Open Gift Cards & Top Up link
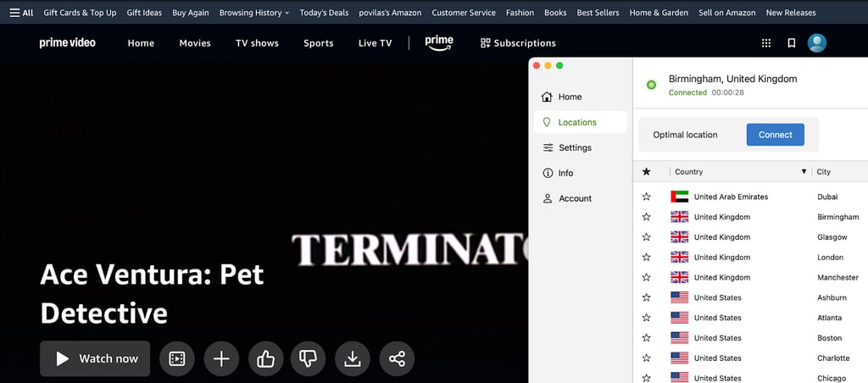This screenshot has height=383, width=868. coord(80,13)
